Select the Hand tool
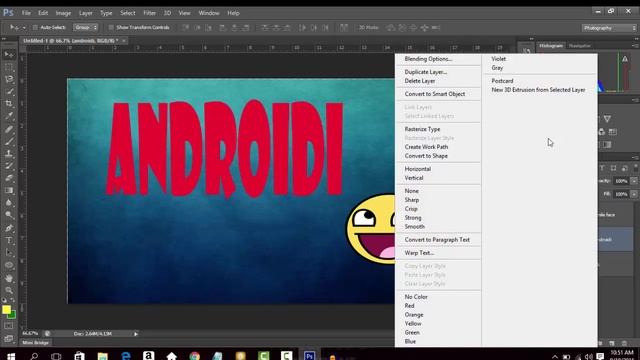Screen dimensions: 640x360 click(x=9, y=278)
